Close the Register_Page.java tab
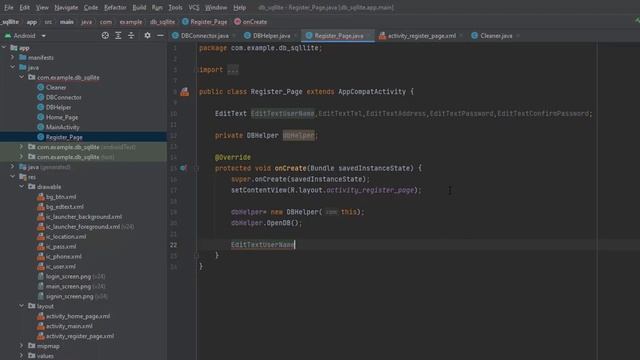The width and height of the screenshot is (640, 360). click(369, 36)
